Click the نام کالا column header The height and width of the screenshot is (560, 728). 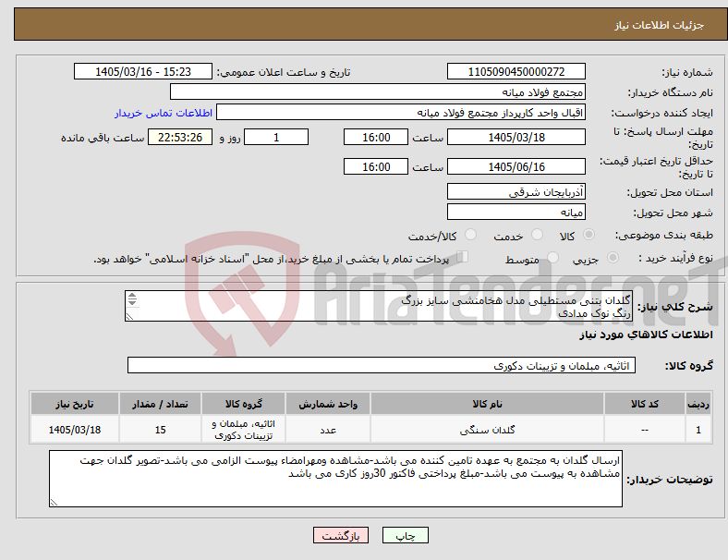pos(487,404)
